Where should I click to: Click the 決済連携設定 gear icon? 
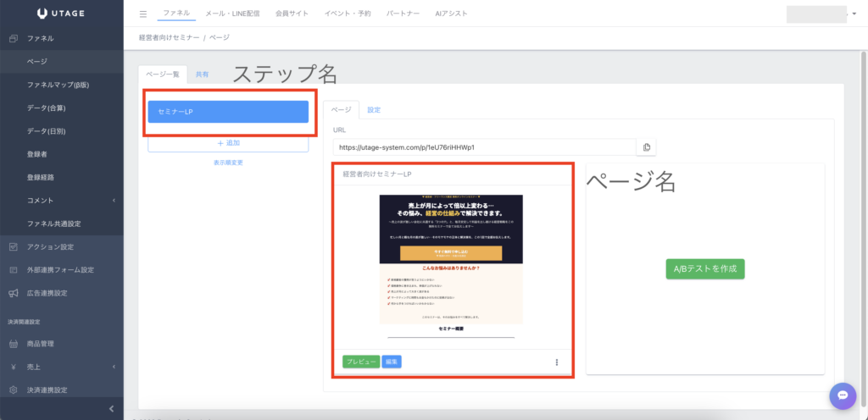click(14, 390)
